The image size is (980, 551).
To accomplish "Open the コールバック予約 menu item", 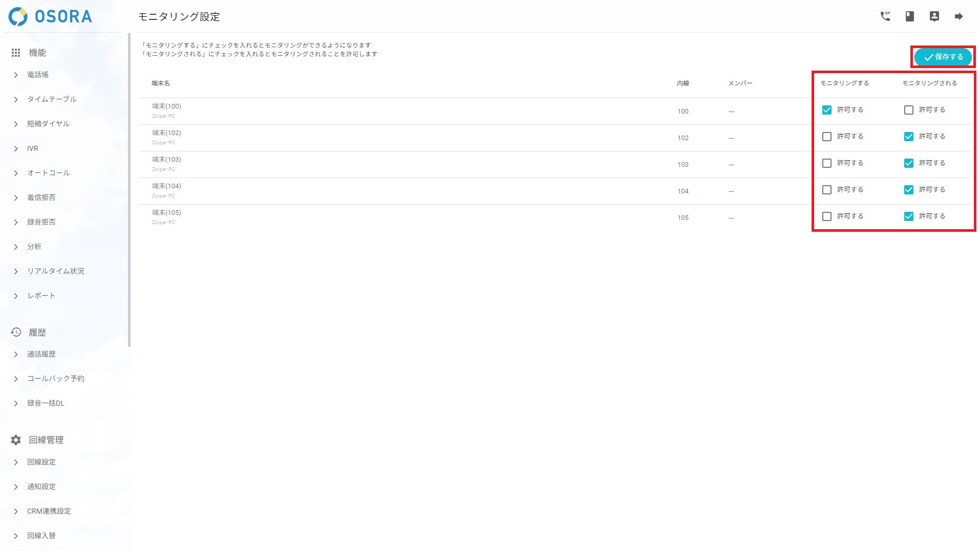I will click(55, 379).
